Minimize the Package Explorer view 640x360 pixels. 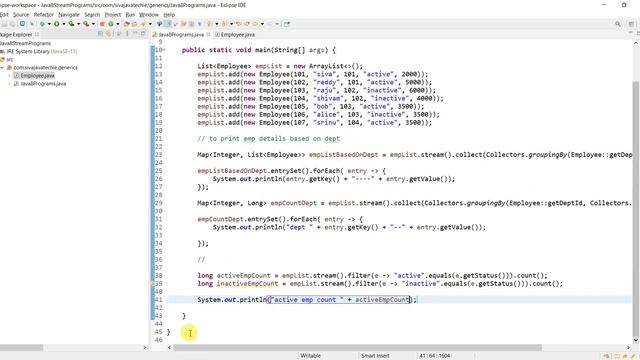(135, 34)
